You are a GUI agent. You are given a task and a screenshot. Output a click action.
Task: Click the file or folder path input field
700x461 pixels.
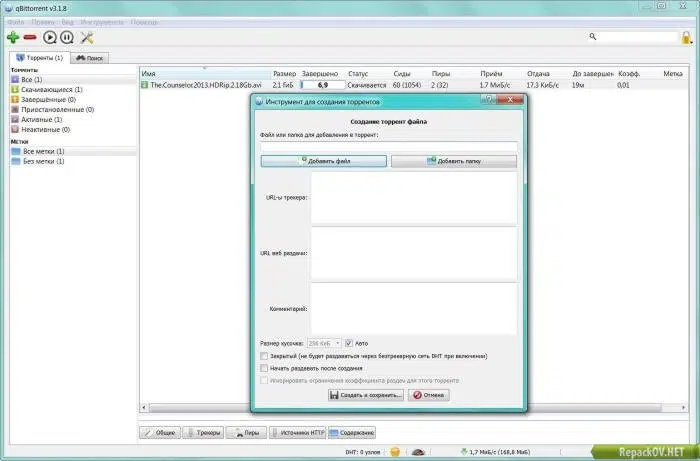tap(389, 146)
